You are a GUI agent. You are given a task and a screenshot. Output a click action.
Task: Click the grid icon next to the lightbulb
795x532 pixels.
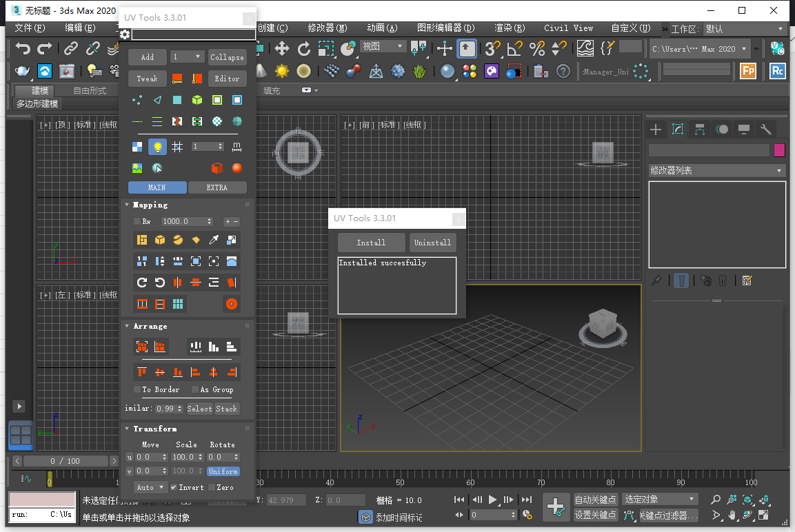pos(178,146)
